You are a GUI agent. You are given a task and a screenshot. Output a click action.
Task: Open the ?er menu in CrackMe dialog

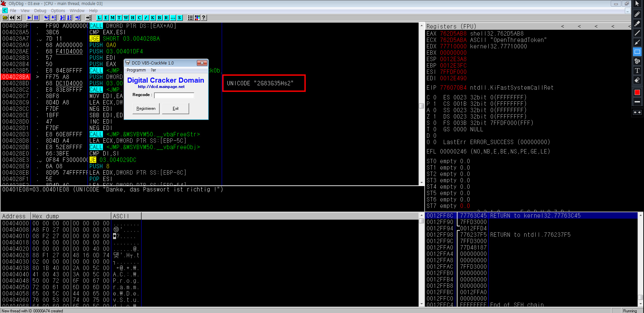(153, 70)
